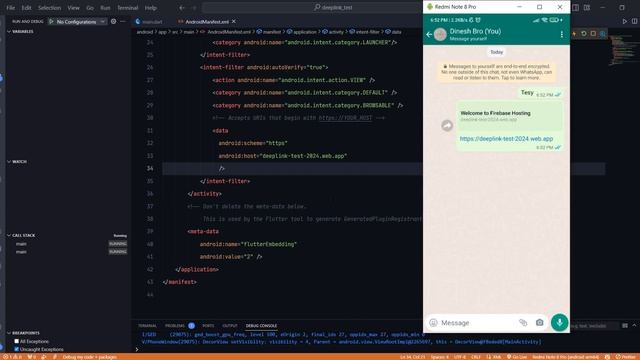Viewport: 640px width, 360px height.
Task: Open the deeplink-test-2024.web.app link
Action: (506, 139)
